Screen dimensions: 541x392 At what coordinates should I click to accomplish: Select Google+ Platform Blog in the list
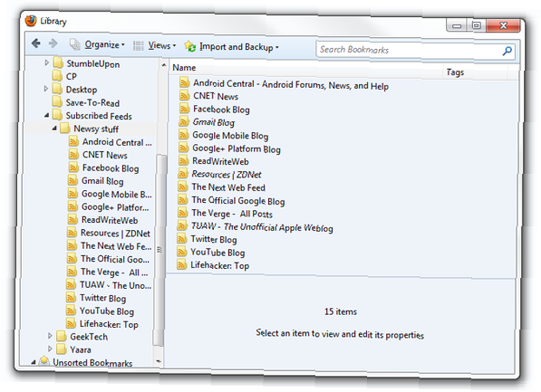coord(236,149)
